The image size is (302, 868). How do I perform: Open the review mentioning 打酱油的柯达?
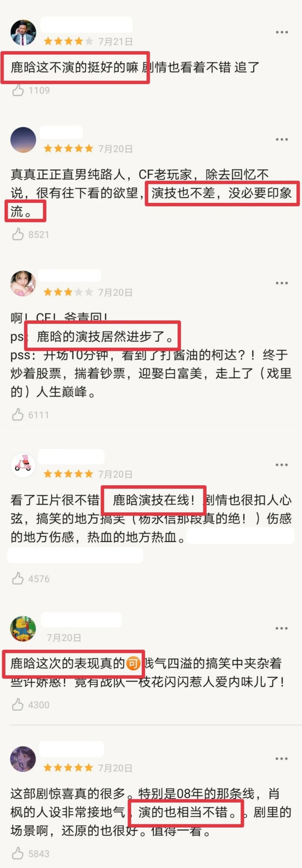(151, 354)
